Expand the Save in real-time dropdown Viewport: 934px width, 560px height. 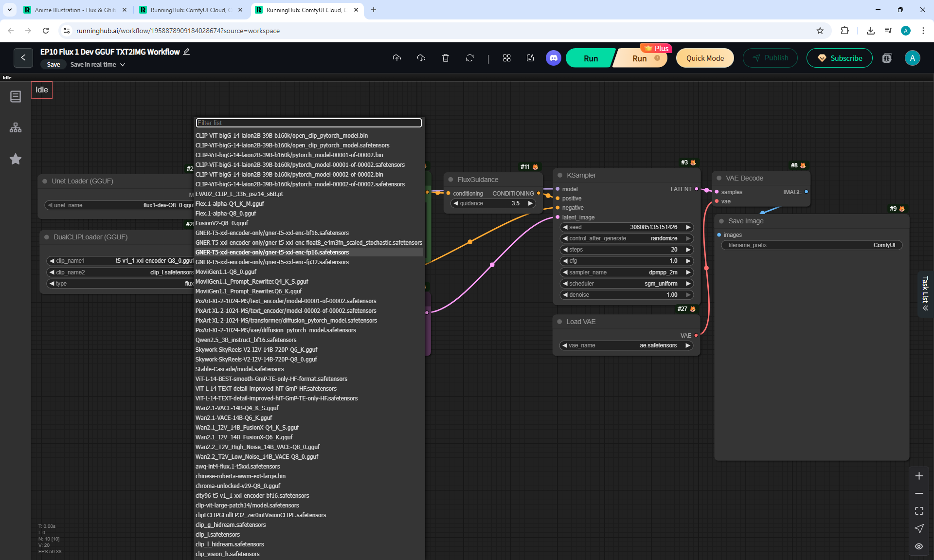[123, 65]
